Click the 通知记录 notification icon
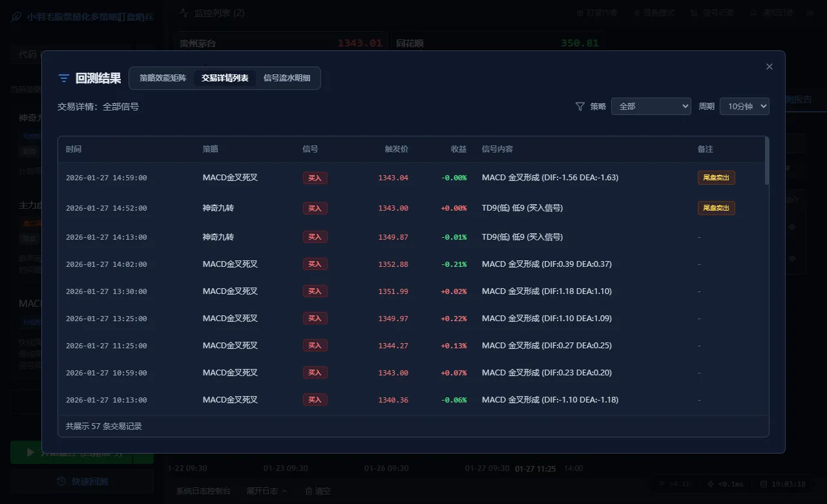The height and width of the screenshot is (504, 827). [x=752, y=12]
